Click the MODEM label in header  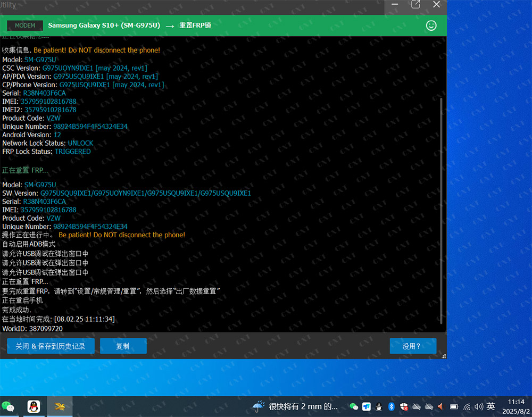[25, 26]
